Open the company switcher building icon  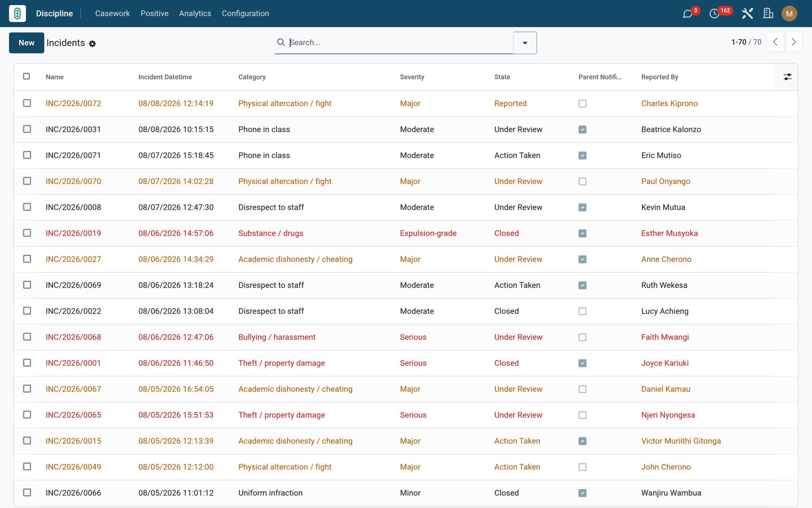[x=768, y=14]
